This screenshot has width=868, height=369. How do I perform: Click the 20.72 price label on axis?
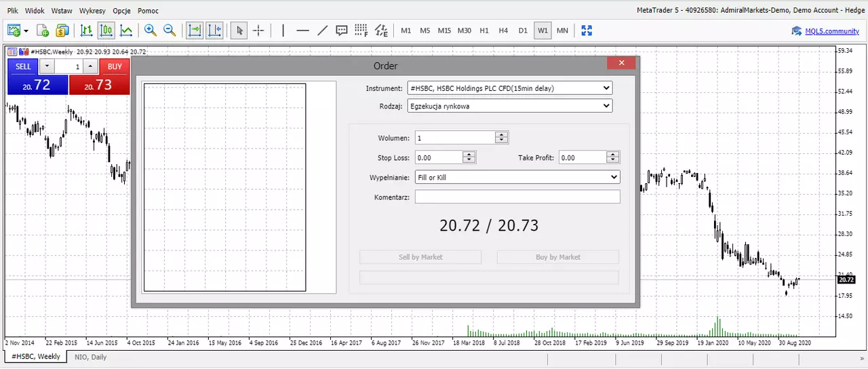846,279
